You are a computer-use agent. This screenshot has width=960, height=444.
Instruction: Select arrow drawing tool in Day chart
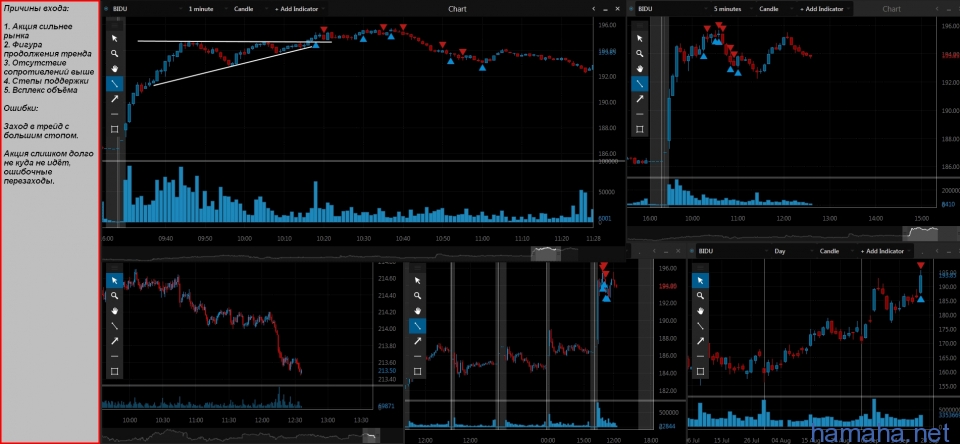click(x=700, y=341)
